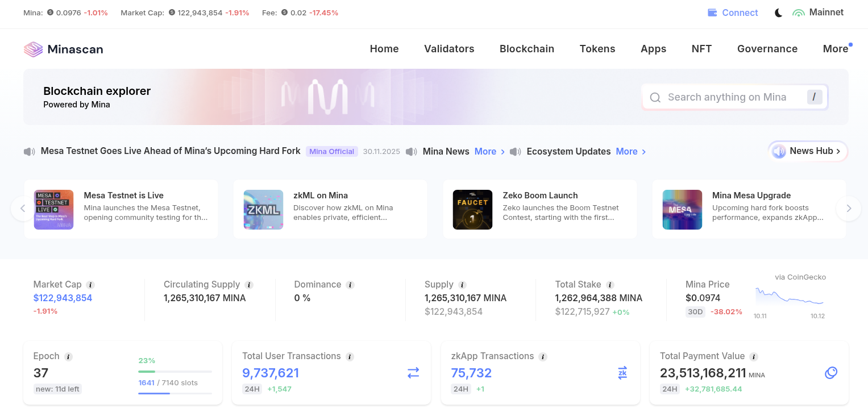Click the zkApp Transactions zk icon

pos(622,373)
